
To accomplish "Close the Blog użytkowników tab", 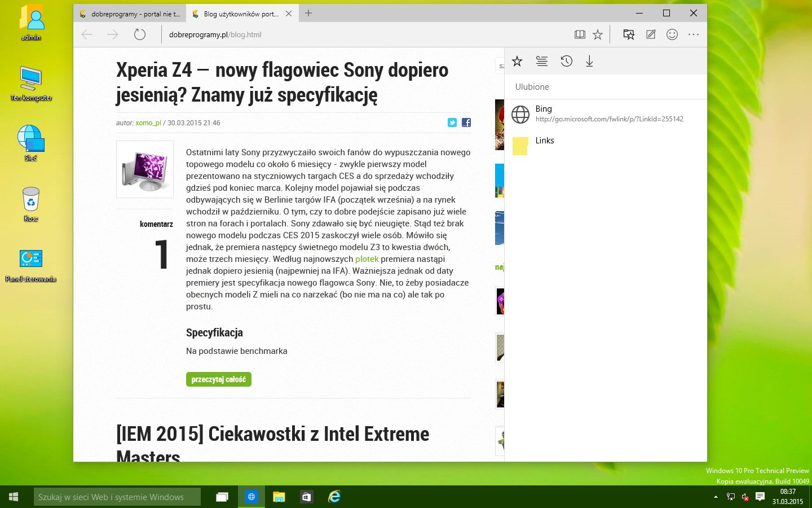I will (x=289, y=14).
